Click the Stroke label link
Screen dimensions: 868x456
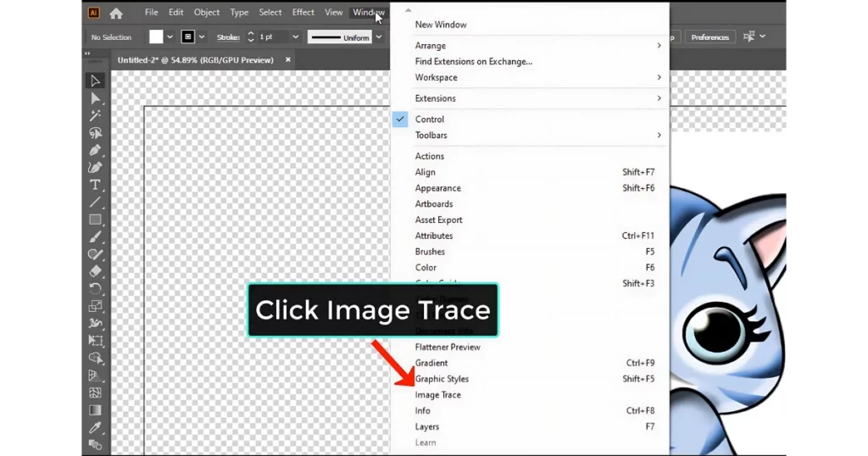228,37
